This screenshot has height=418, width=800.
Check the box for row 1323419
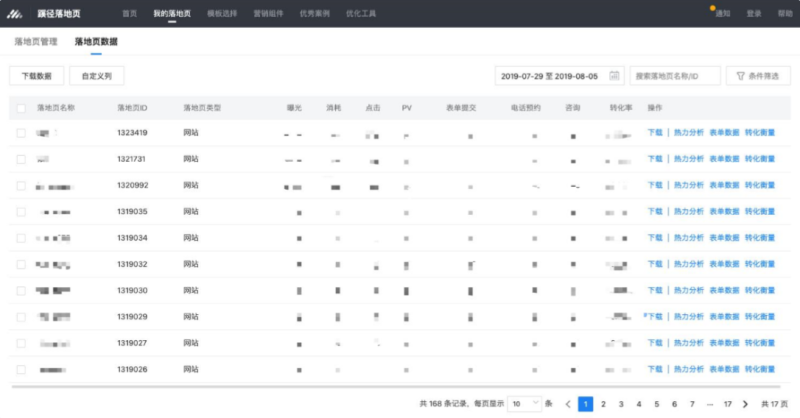click(21, 133)
